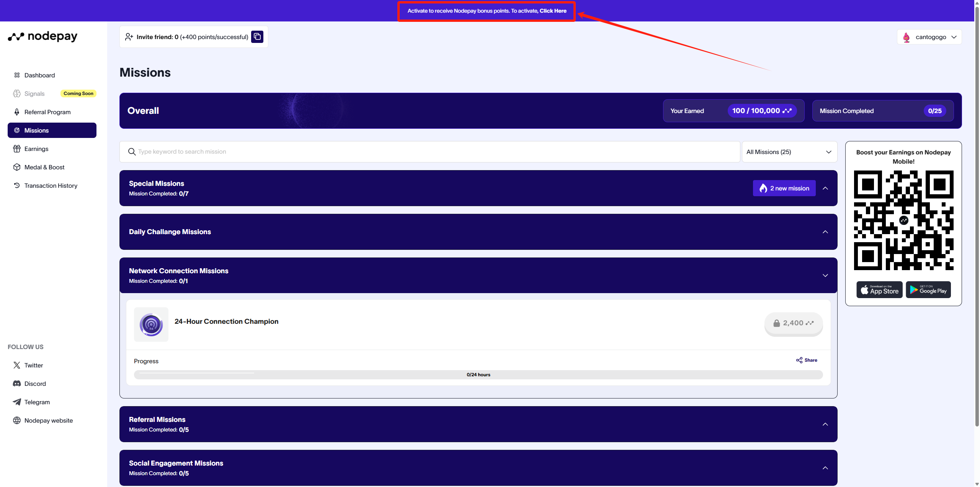Image resolution: width=980 pixels, height=487 pixels.
Task: Click the Share link
Action: coord(807,360)
